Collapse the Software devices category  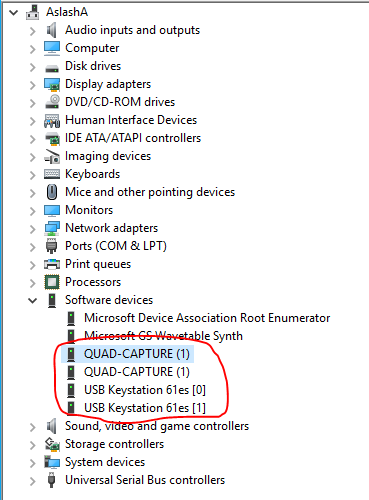(32, 300)
